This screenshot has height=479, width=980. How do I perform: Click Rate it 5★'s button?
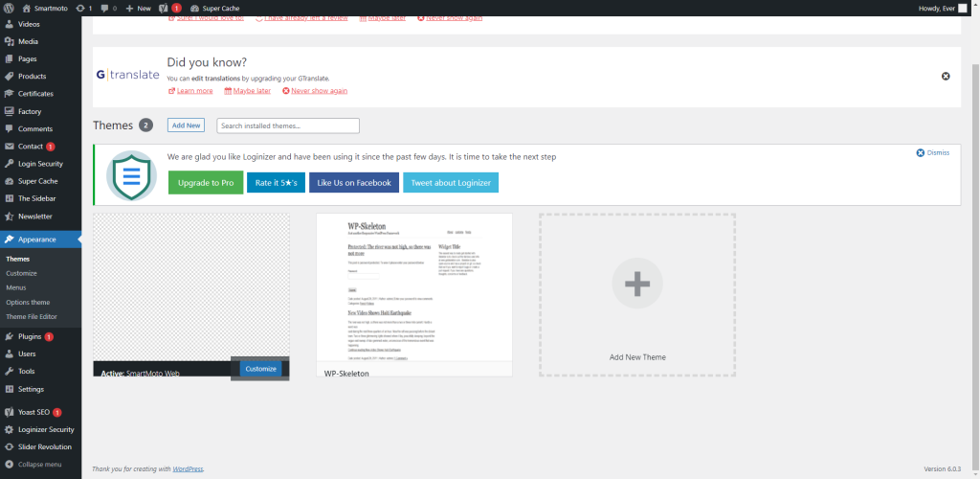[x=276, y=183]
